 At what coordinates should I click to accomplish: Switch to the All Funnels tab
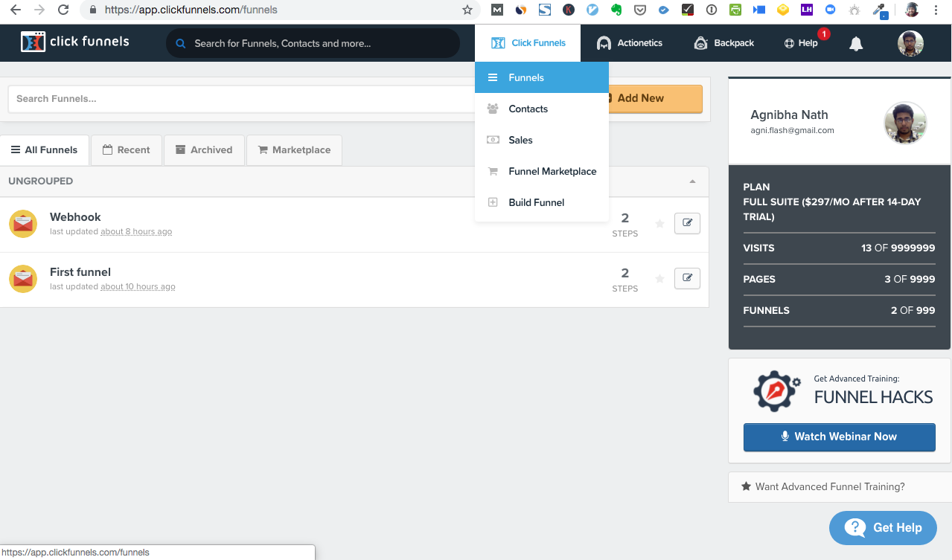click(x=45, y=149)
